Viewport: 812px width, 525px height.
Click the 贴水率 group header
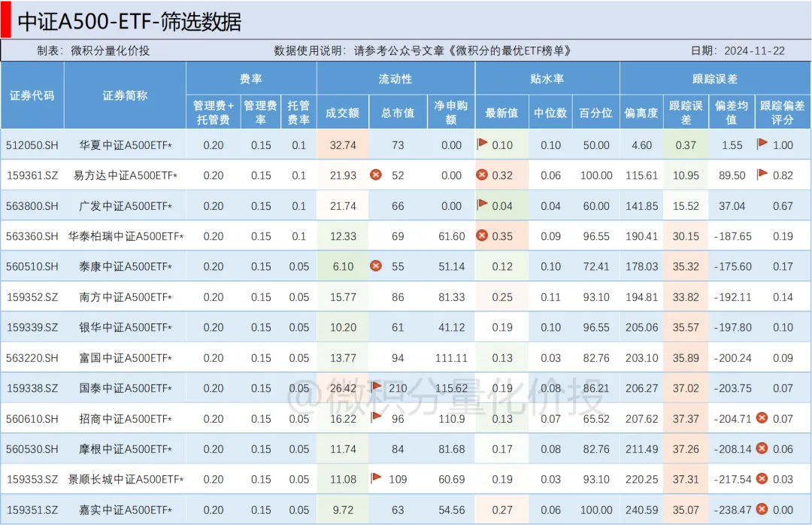click(547, 78)
